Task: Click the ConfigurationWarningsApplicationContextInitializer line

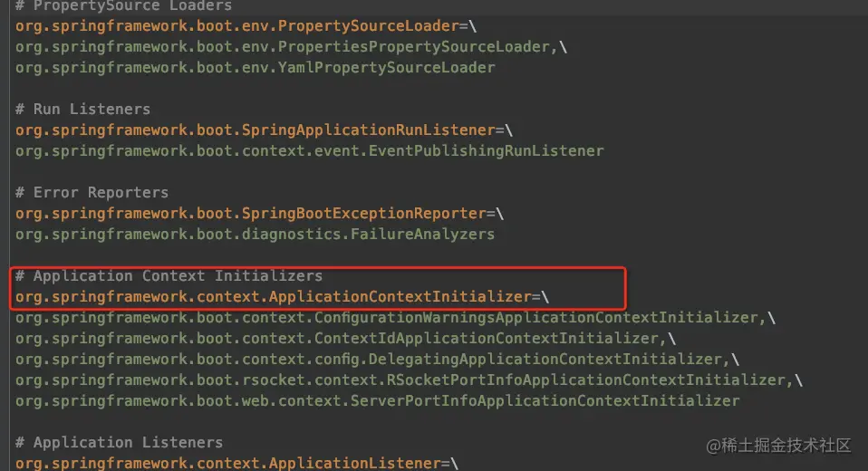Action: click(x=395, y=318)
